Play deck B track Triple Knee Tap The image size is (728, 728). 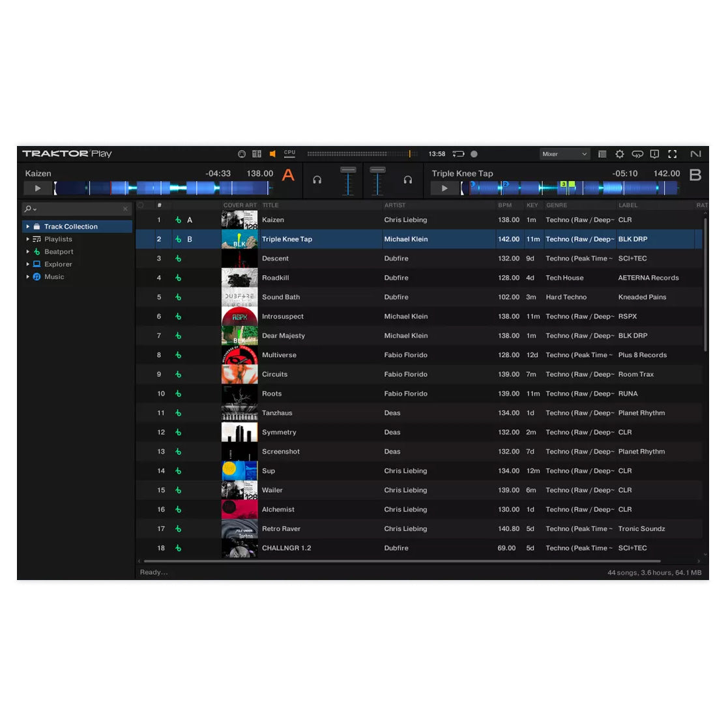click(x=444, y=188)
